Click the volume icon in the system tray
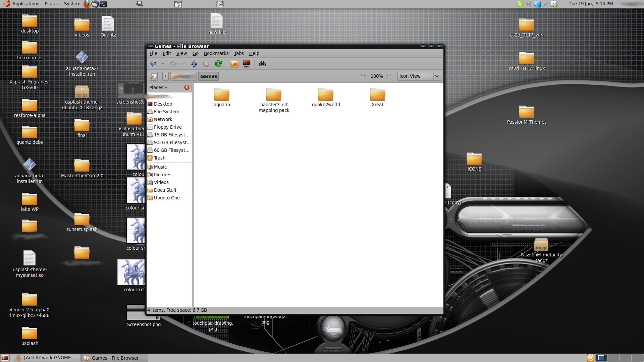 [x=529, y=4]
